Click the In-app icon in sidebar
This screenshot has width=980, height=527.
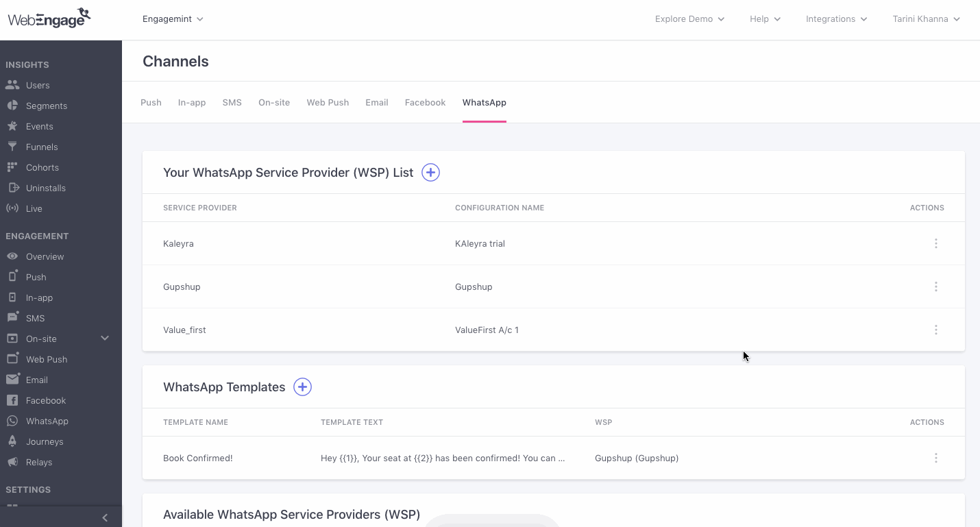pos(12,297)
